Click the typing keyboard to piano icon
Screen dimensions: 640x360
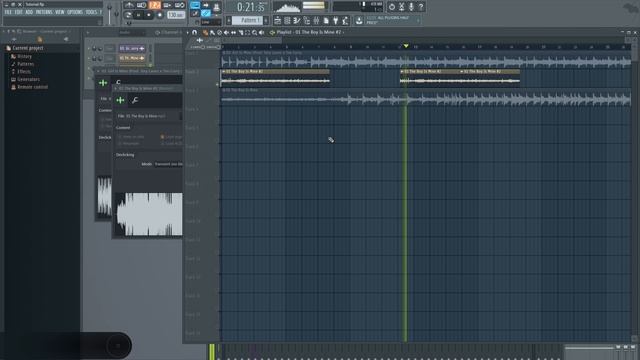195,5
